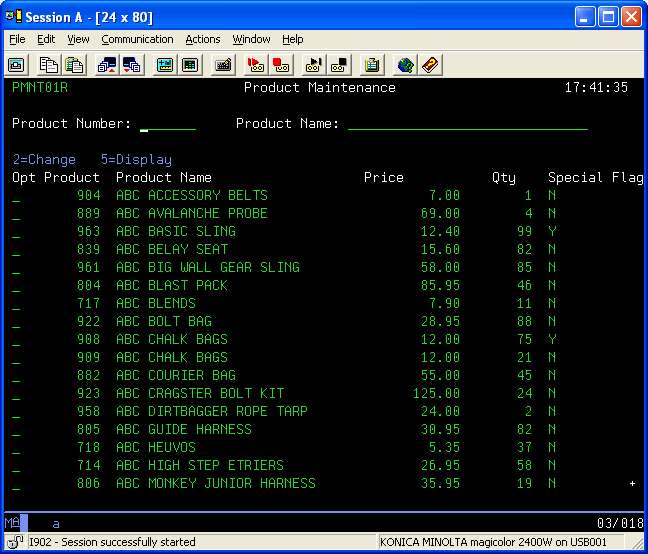Open the Actions menu
This screenshot has height=554, width=648.
pos(202,39)
